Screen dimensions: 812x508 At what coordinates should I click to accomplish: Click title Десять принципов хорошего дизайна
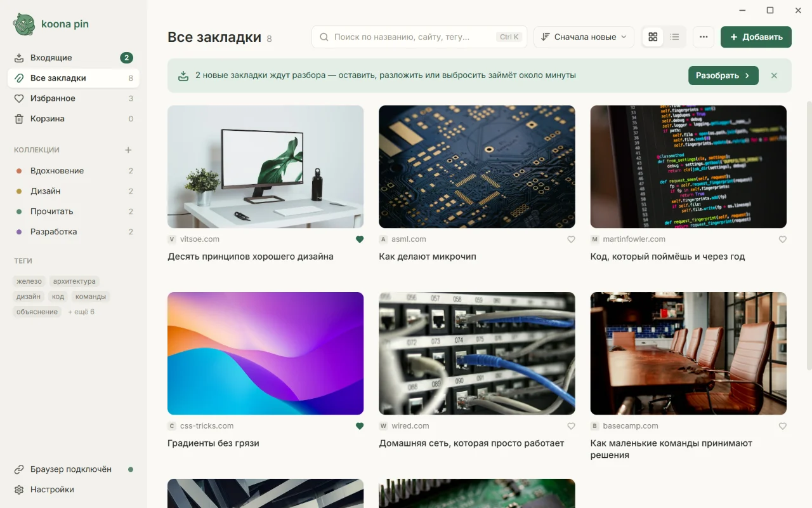coord(251,257)
